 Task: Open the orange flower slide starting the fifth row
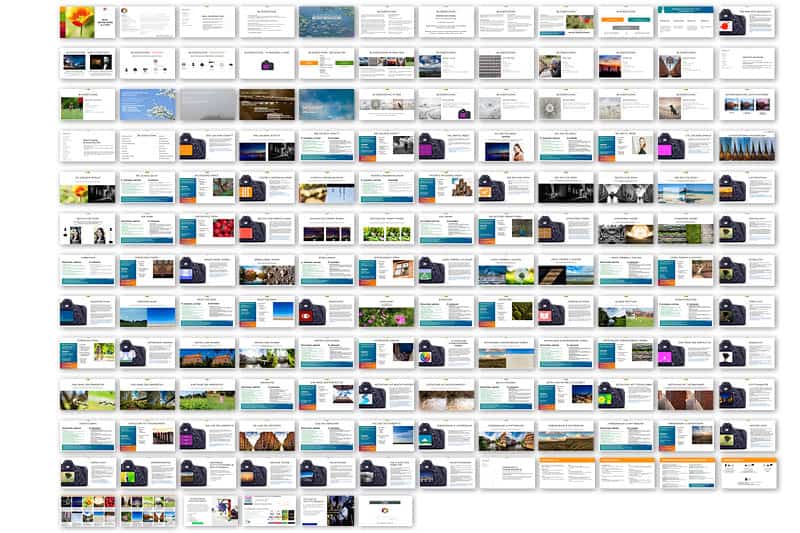pyautogui.click(x=87, y=188)
